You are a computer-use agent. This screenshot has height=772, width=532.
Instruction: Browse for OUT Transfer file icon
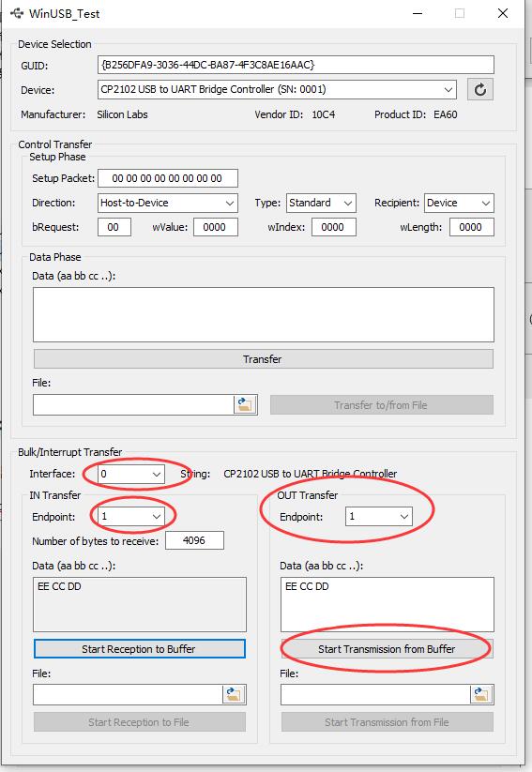[481, 695]
